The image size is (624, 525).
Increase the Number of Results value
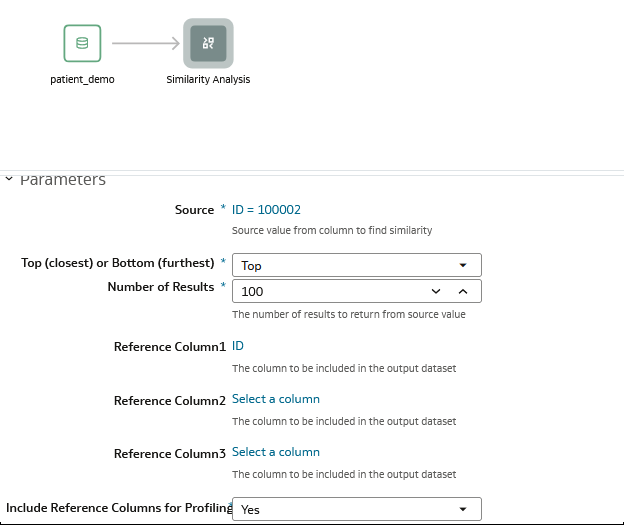click(463, 291)
